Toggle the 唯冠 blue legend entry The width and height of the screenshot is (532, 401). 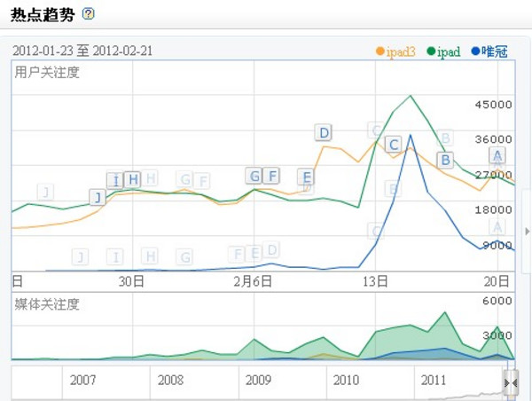tap(489, 51)
